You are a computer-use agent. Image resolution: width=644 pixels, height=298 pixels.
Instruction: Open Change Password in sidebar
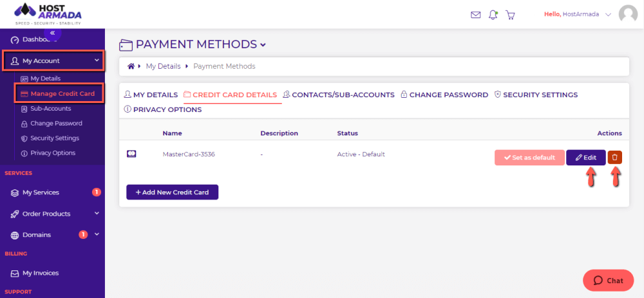pos(52,123)
